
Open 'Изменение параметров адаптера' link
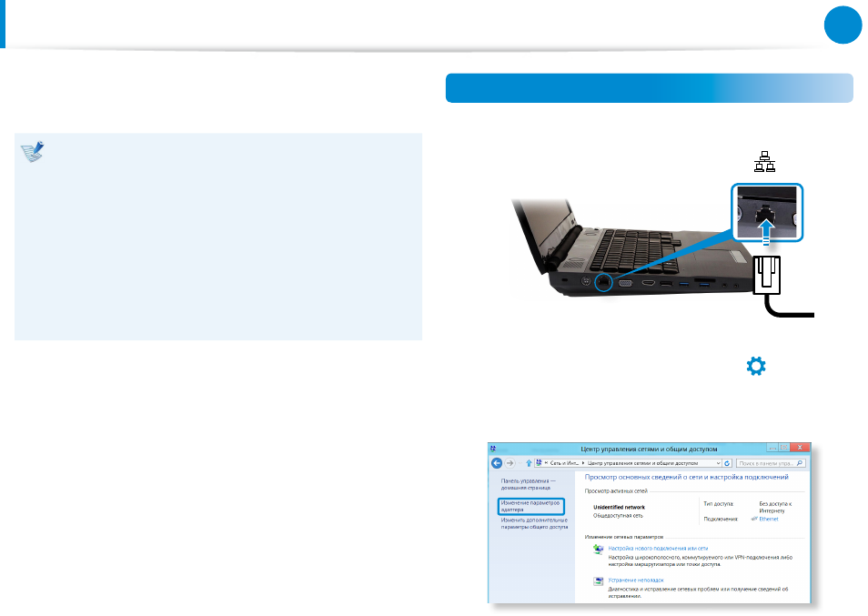[530, 506]
